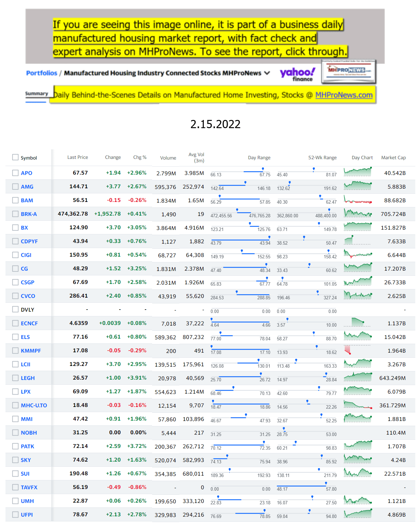417x532 pixels.
Task: Open the BRK-A day chart sparkline
Action: pos(358,213)
